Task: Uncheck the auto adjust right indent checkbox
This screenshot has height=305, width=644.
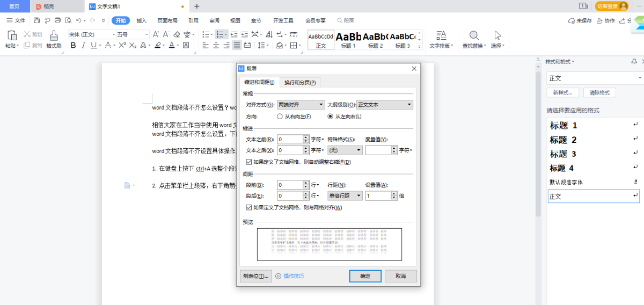Action: [248, 162]
